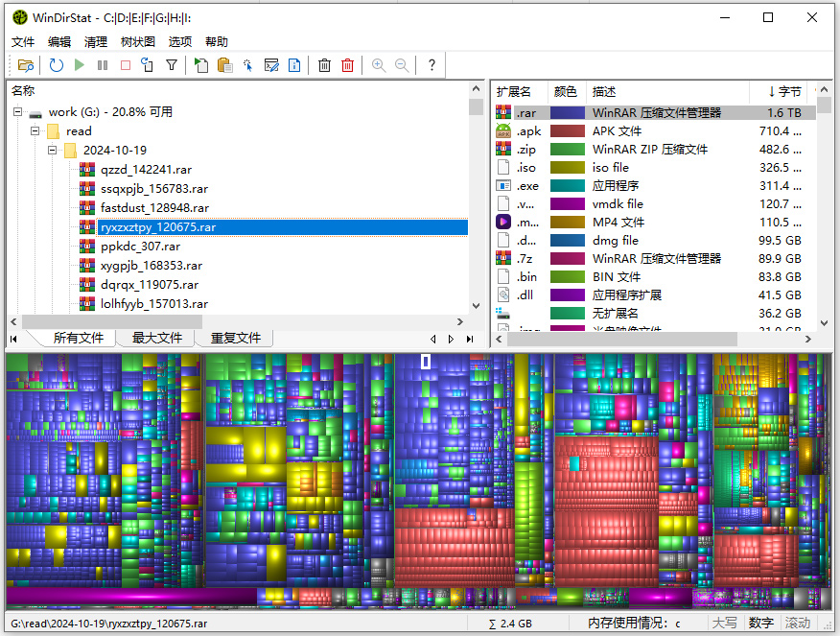Delete selected file using the trash icon
The image size is (840, 636).
click(326, 65)
